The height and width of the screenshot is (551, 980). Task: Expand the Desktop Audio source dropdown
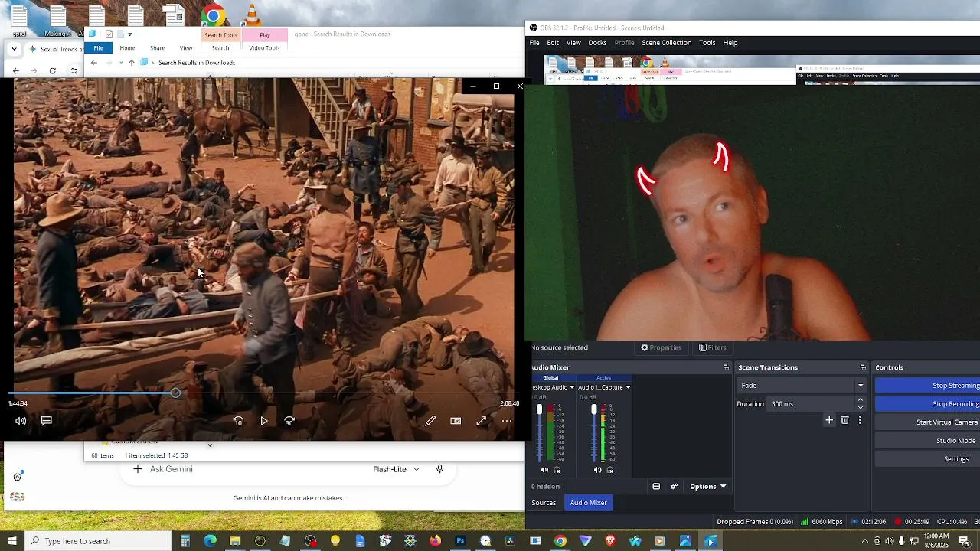point(572,387)
